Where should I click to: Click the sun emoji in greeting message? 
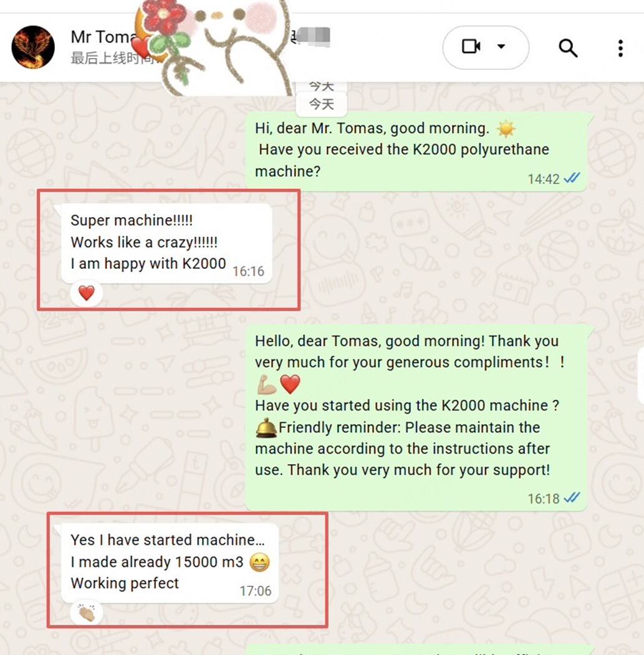506,129
